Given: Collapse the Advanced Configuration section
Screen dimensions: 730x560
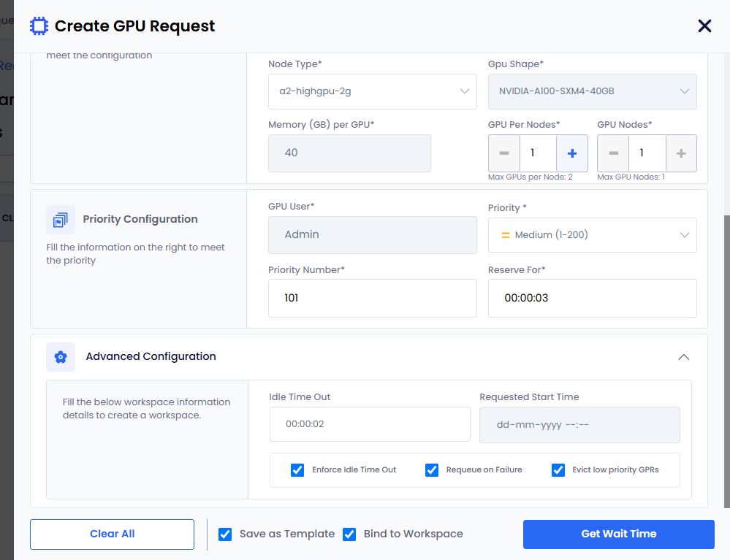Looking at the screenshot, I should click(x=683, y=357).
